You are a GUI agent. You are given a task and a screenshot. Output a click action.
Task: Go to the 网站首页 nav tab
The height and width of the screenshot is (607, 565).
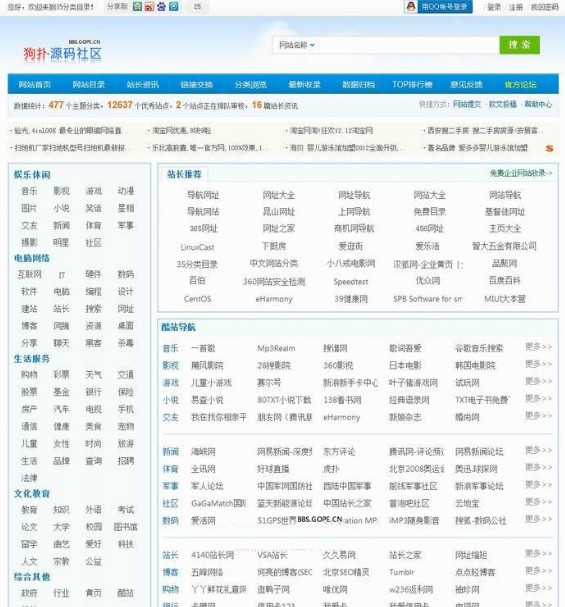35,84
